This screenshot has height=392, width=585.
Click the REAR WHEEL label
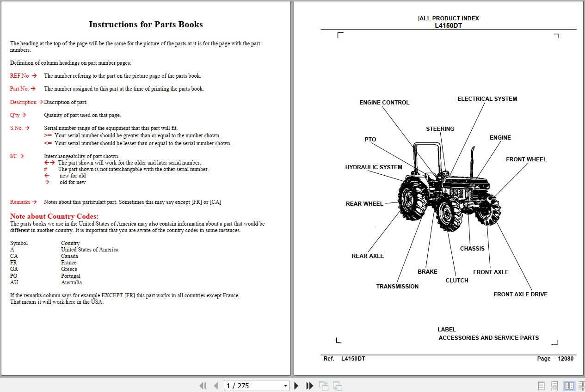364,204
